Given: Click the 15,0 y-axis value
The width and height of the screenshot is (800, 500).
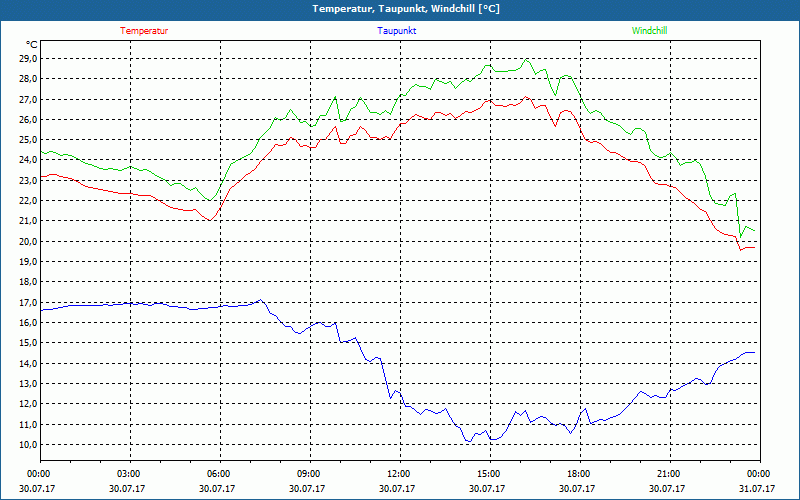Looking at the screenshot, I should (x=28, y=343).
